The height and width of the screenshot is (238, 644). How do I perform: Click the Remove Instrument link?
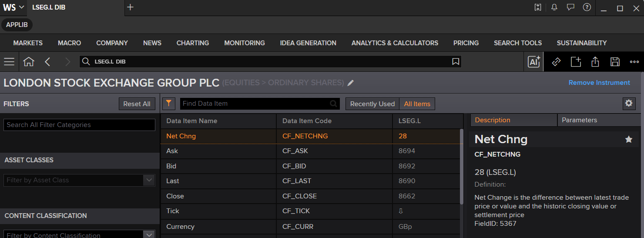tap(599, 83)
